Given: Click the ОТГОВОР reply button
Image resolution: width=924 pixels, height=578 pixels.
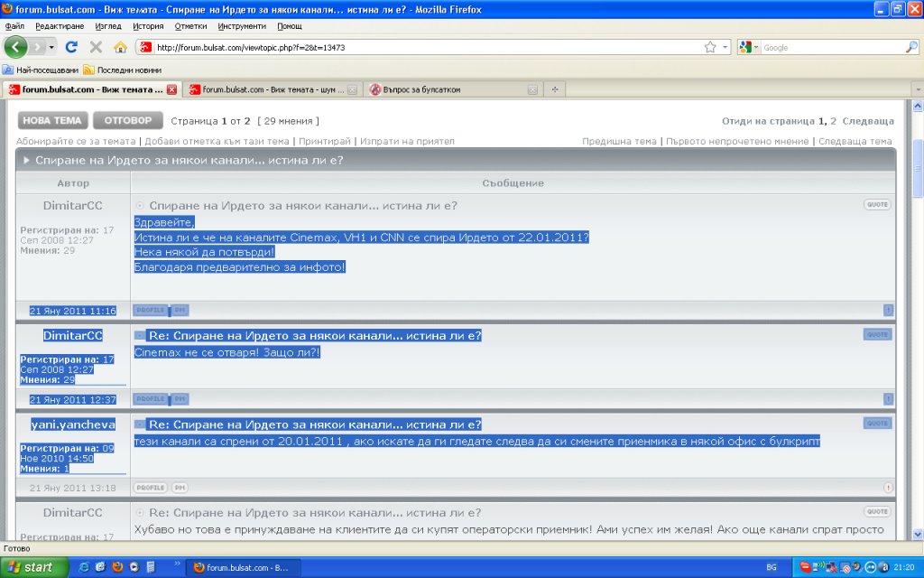Looking at the screenshot, I should coord(128,120).
